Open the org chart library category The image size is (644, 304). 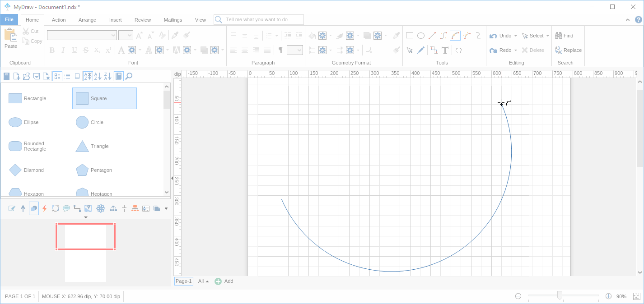[x=135, y=208]
